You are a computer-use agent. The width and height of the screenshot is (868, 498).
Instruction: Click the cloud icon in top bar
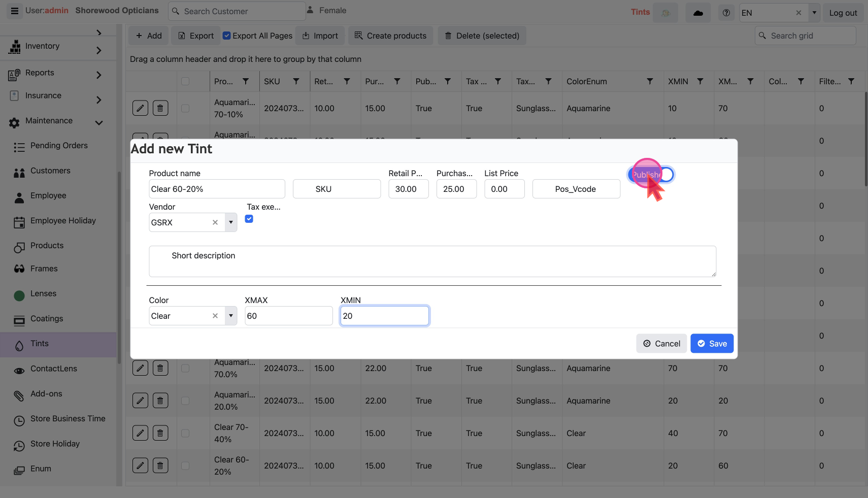(x=698, y=13)
